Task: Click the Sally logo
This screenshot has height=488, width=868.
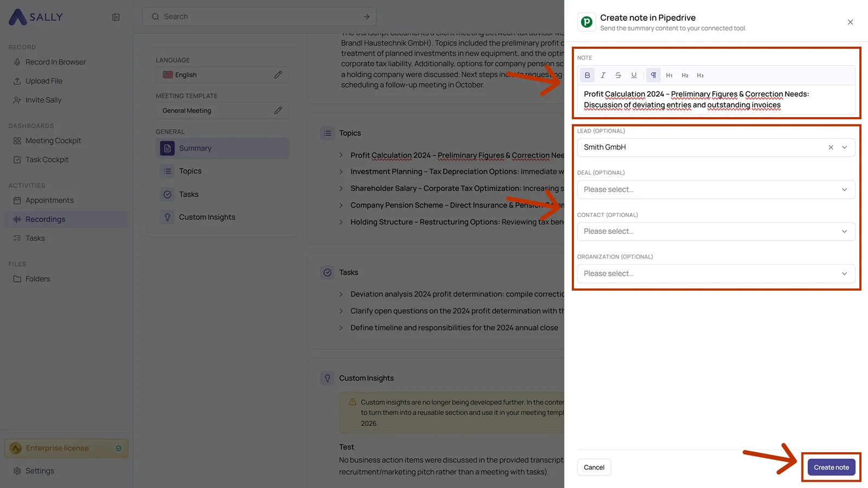Action: 36,17
